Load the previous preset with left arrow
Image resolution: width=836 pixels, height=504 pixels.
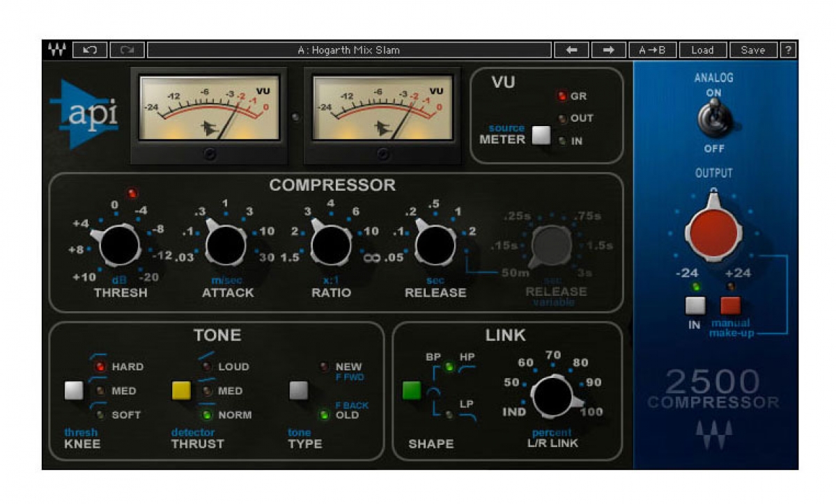coord(571,50)
